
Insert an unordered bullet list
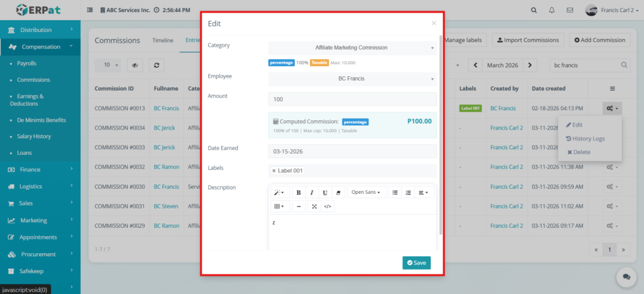click(x=395, y=193)
